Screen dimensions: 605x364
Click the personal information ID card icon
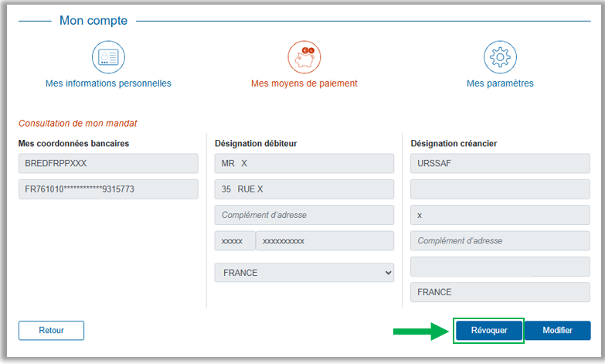tap(108, 57)
